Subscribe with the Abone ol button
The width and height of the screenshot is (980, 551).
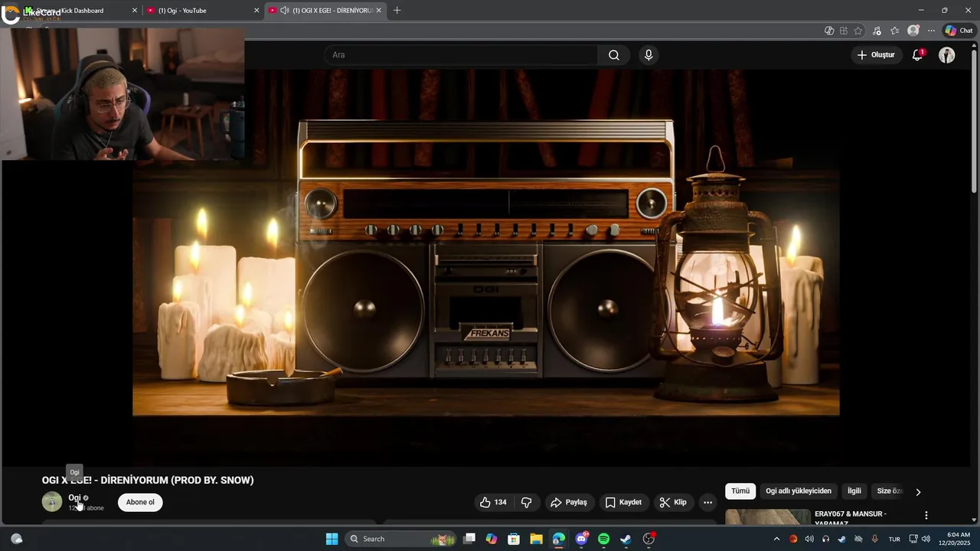[140, 502]
